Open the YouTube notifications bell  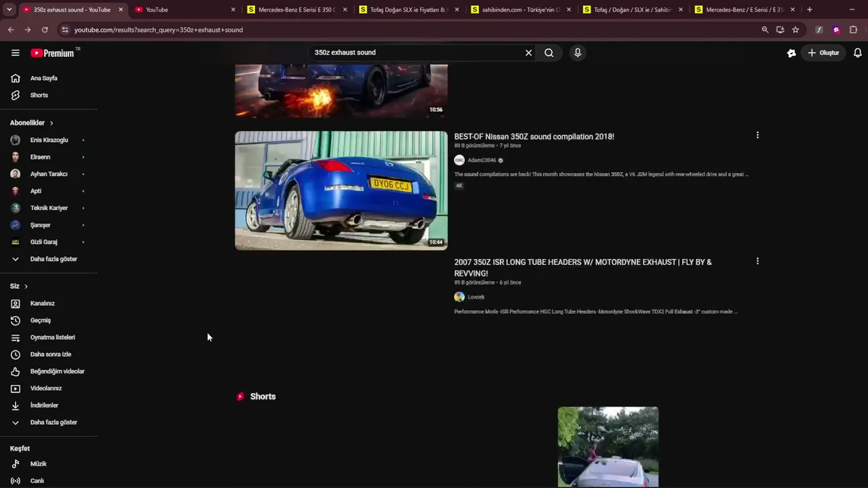pyautogui.click(x=858, y=53)
